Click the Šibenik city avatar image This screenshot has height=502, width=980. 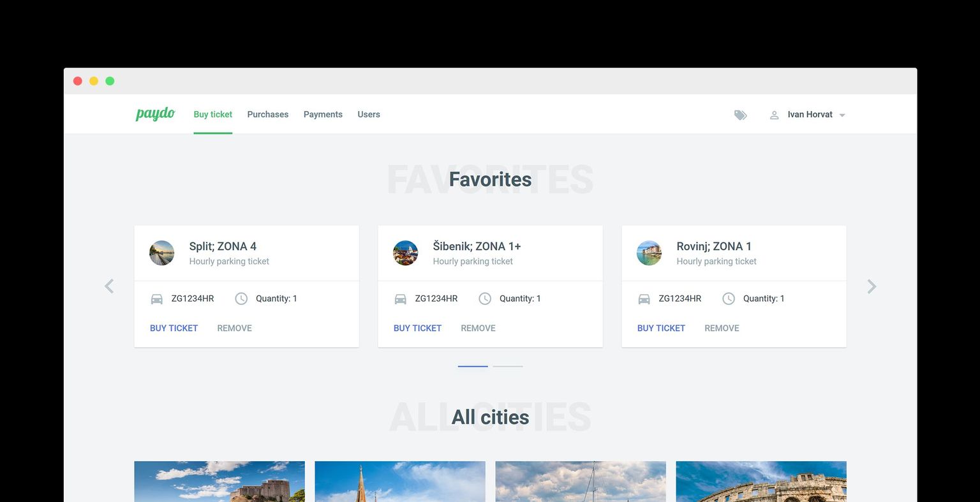coord(406,253)
